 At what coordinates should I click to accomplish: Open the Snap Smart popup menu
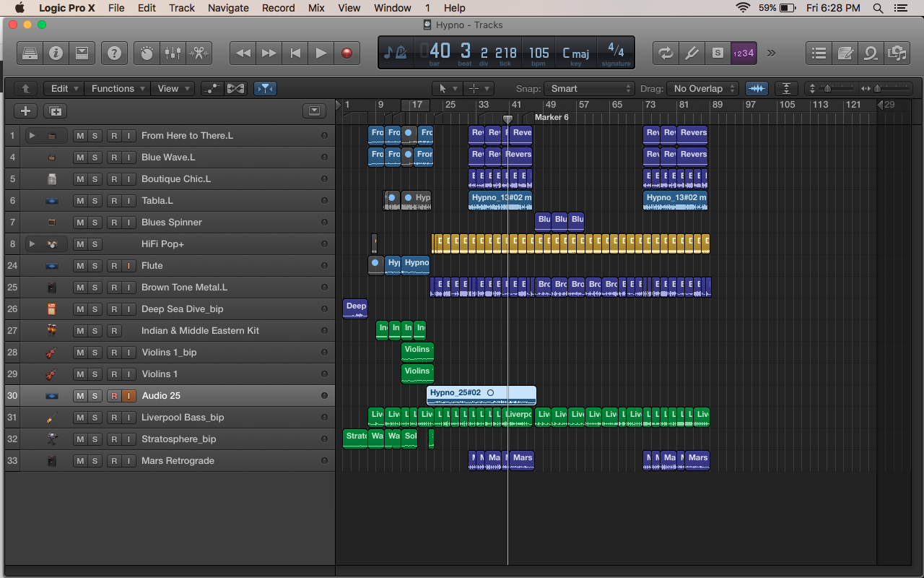tap(588, 89)
